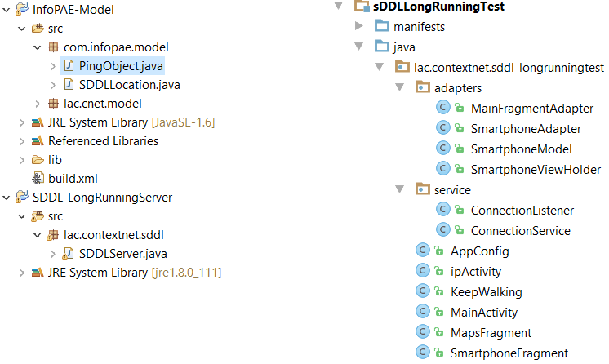Viewport: 609px width, 364px height.
Task: Select the MapsFragment class
Action: tap(491, 333)
